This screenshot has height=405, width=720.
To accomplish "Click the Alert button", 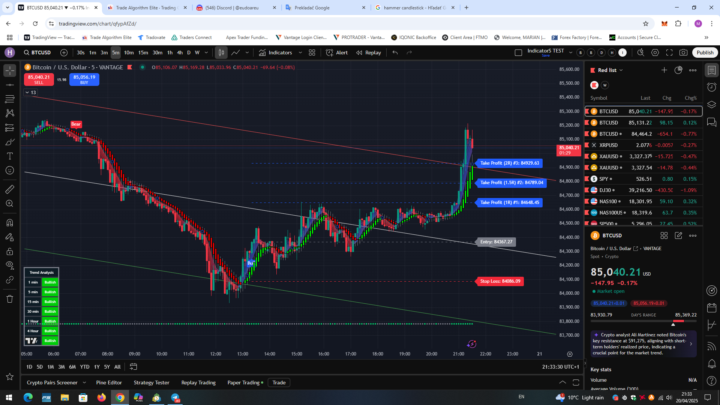I will tap(337, 53).
